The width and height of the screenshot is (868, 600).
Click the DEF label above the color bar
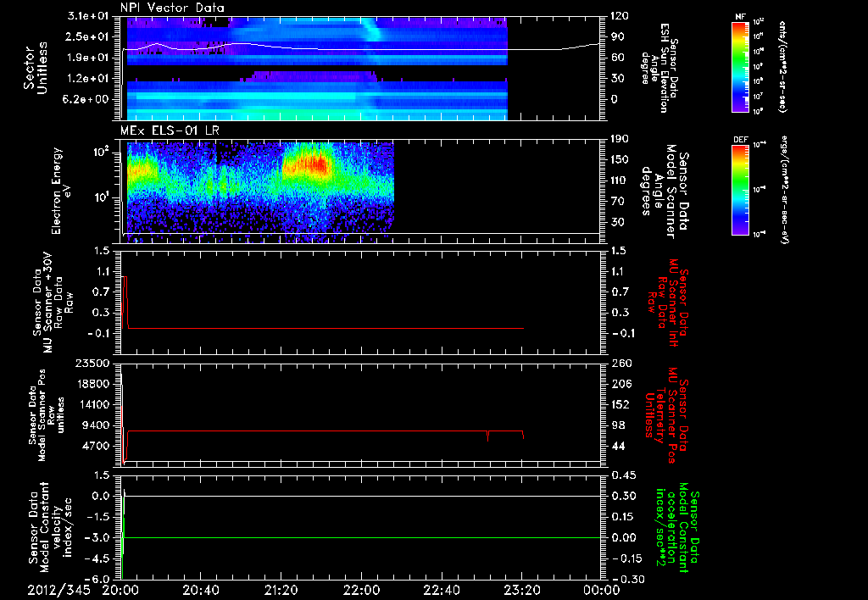(740, 140)
